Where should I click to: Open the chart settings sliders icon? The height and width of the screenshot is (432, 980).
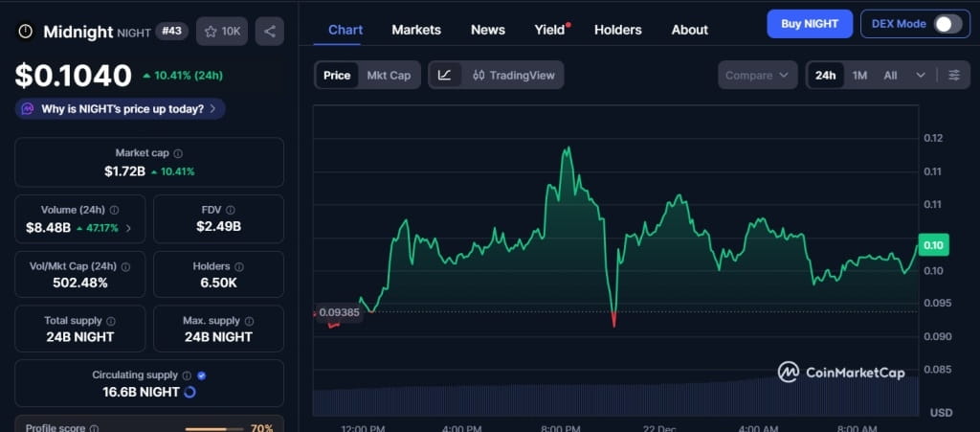point(954,75)
